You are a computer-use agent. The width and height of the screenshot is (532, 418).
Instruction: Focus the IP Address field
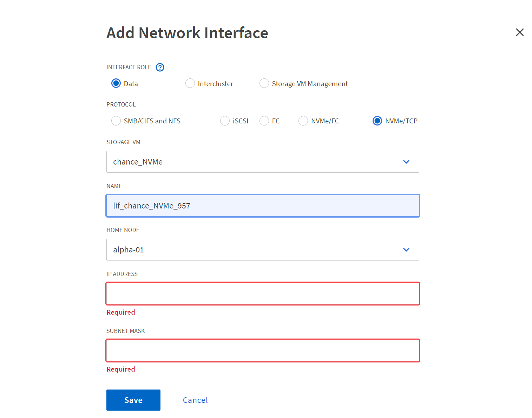[263, 294]
